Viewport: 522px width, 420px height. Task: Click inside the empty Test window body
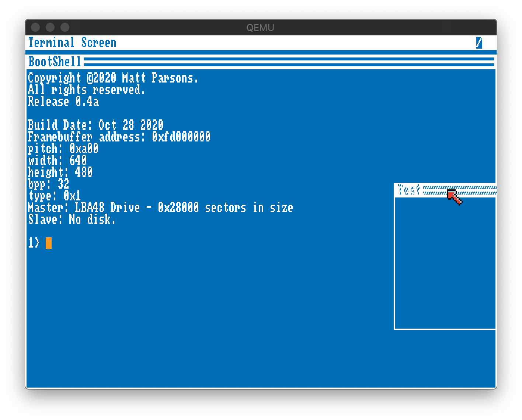click(x=445, y=263)
